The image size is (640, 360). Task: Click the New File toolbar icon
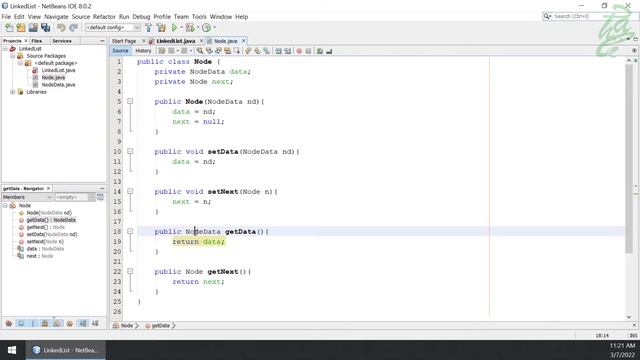pos(9,28)
